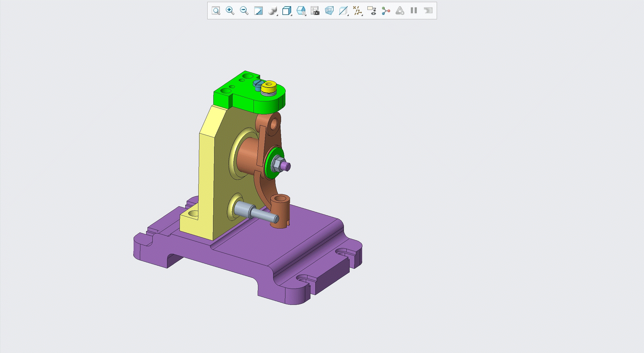The height and width of the screenshot is (353, 644).
Task: Select the Zoom Out magnifier tool
Action: point(244,11)
